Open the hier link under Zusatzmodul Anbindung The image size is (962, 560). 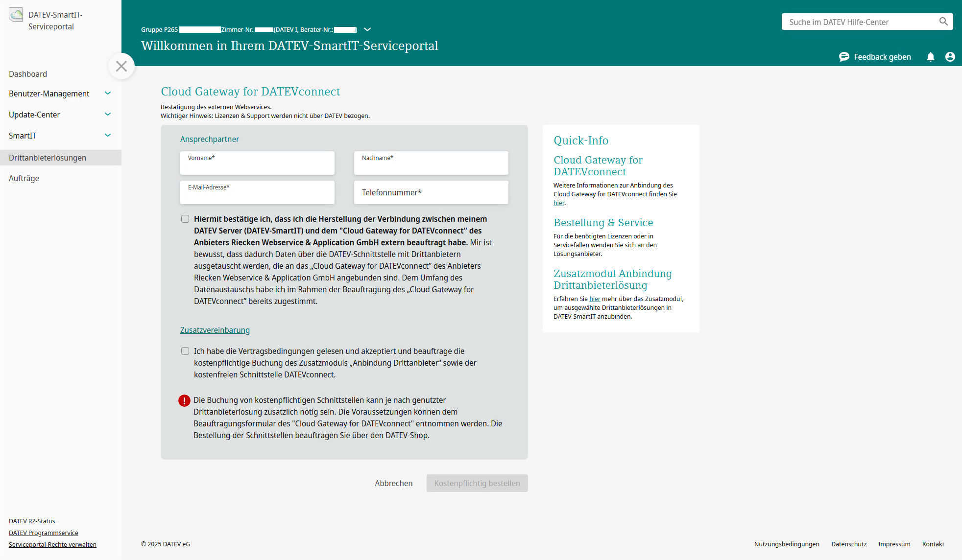tap(595, 299)
